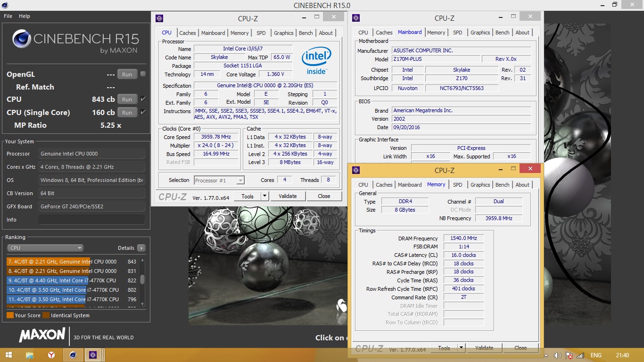Image resolution: width=644 pixels, height=362 pixels.
Task: Uncheck the CPU test checkbox in Cinebench
Action: tap(143, 99)
